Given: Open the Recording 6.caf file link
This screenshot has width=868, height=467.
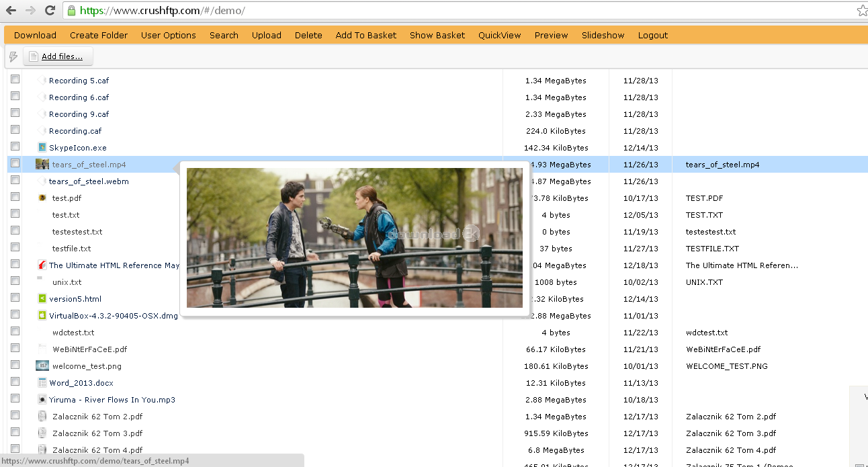Looking at the screenshot, I should pos(79,97).
